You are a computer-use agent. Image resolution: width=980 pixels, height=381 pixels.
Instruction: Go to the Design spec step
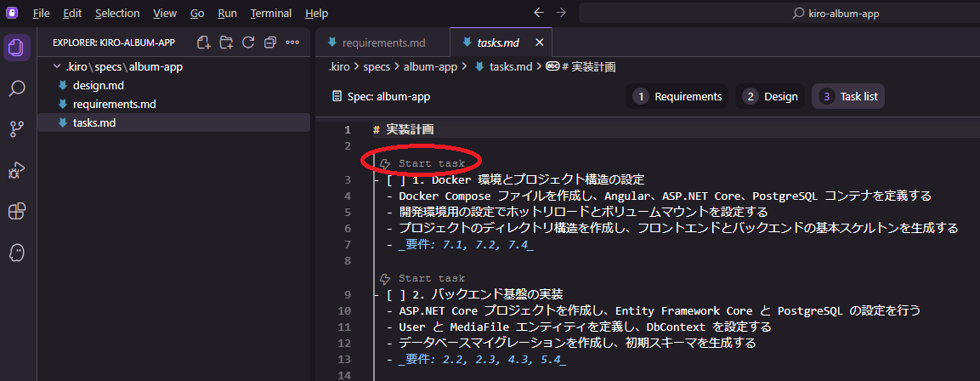tap(771, 96)
